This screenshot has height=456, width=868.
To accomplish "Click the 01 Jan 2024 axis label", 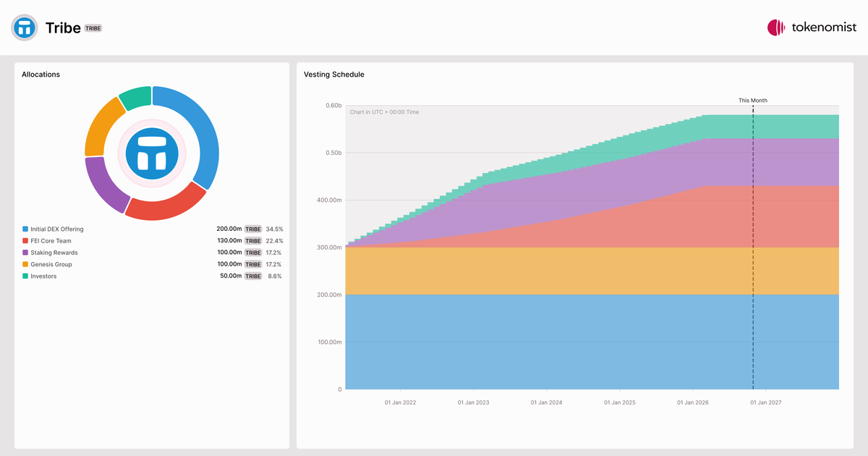I will click(546, 402).
